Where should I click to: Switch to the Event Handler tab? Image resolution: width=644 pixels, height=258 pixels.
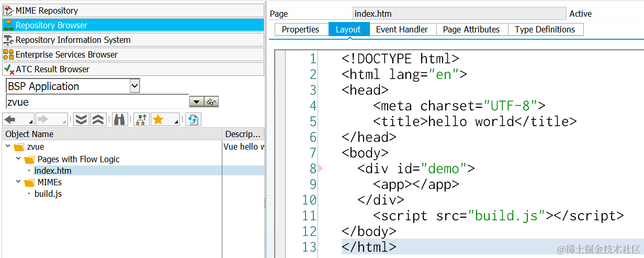[x=402, y=29]
